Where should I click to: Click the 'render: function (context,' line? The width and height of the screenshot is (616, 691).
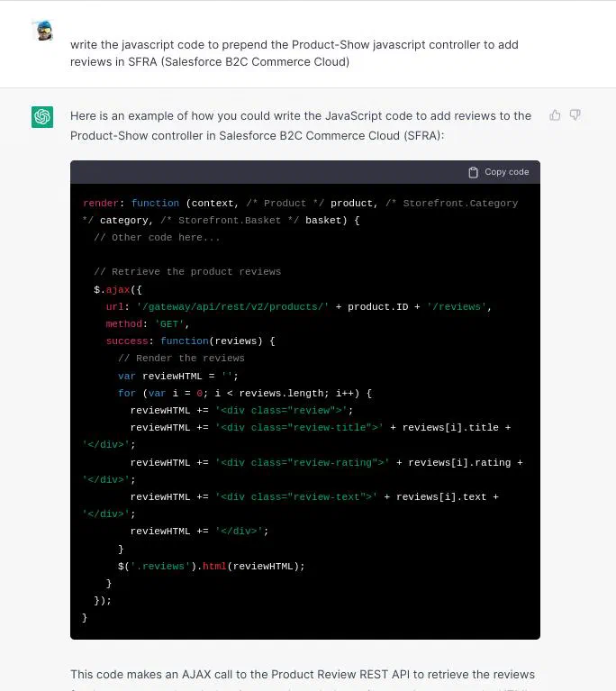pos(300,204)
